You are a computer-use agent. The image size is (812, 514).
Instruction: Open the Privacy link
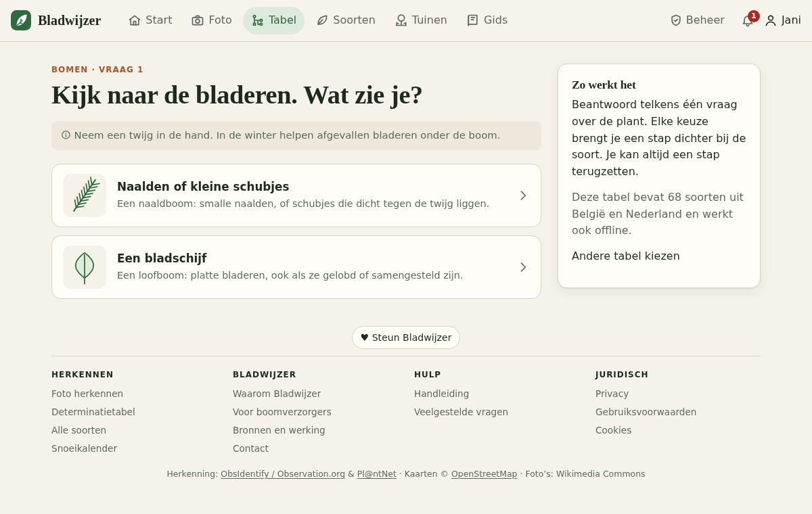[x=612, y=394]
